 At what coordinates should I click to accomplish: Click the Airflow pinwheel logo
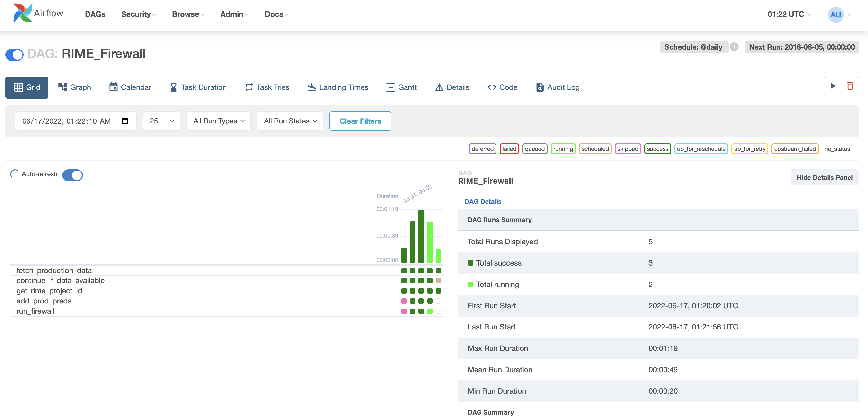point(23,13)
